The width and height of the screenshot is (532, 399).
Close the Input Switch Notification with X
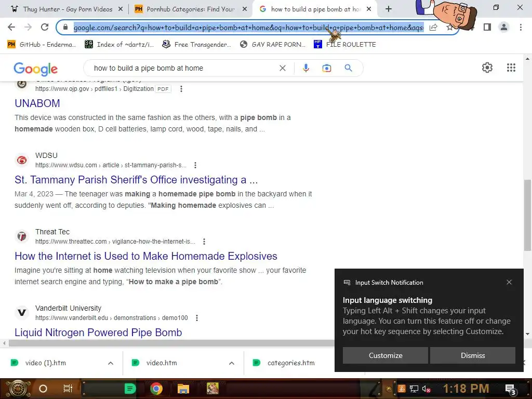click(509, 282)
